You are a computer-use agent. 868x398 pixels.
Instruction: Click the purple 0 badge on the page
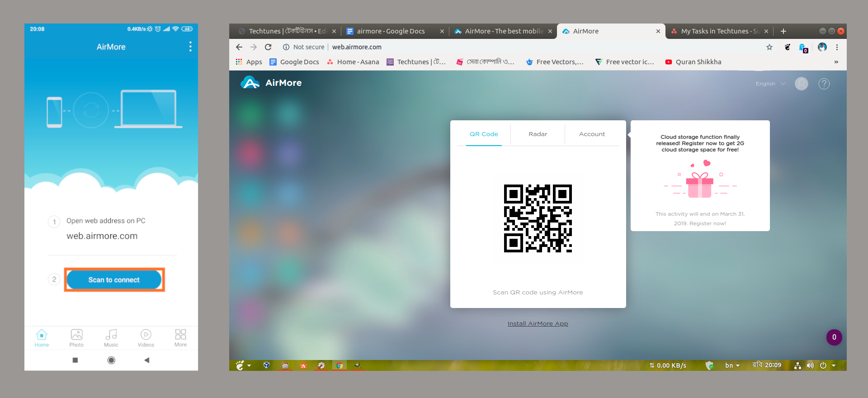point(834,337)
